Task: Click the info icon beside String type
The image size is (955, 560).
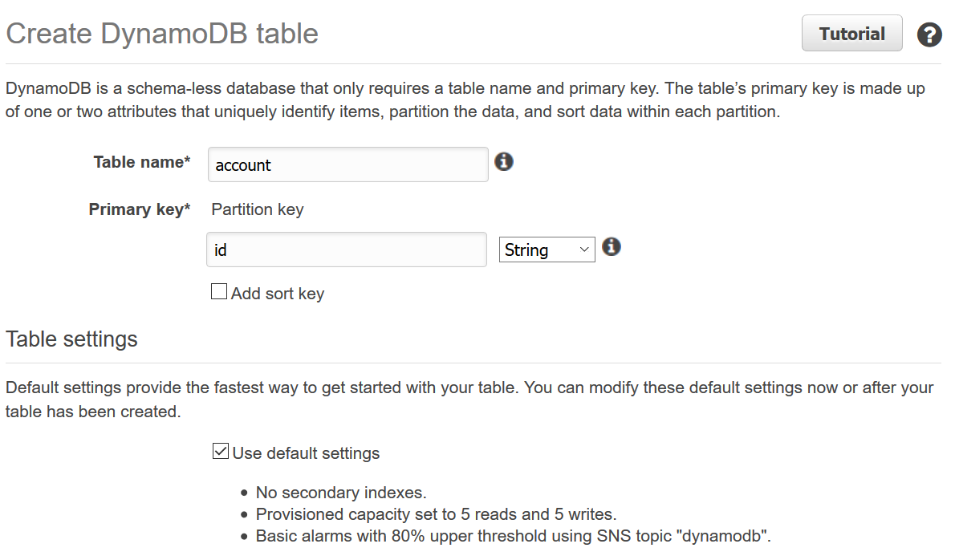Action: pyautogui.click(x=612, y=247)
